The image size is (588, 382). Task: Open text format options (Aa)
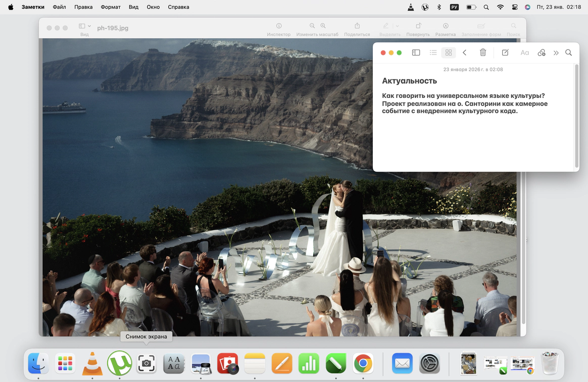pyautogui.click(x=524, y=52)
